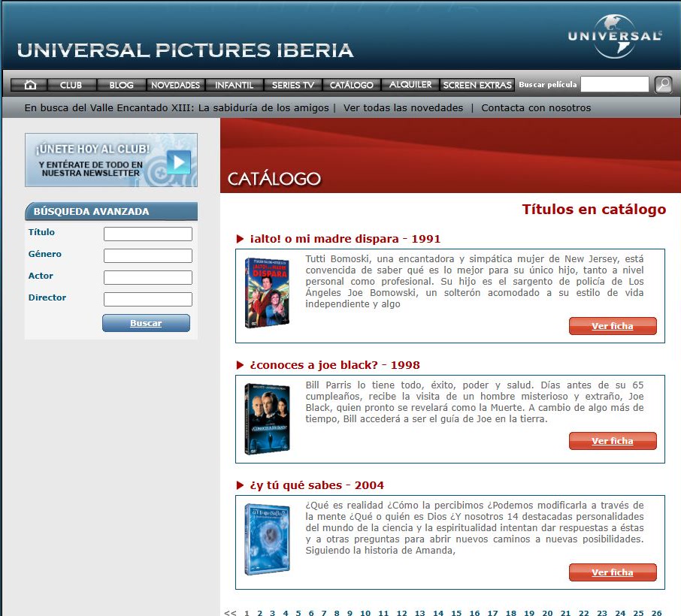Open title ¿y tú qué sabes - 2004
The height and width of the screenshot is (616, 681).
point(316,485)
